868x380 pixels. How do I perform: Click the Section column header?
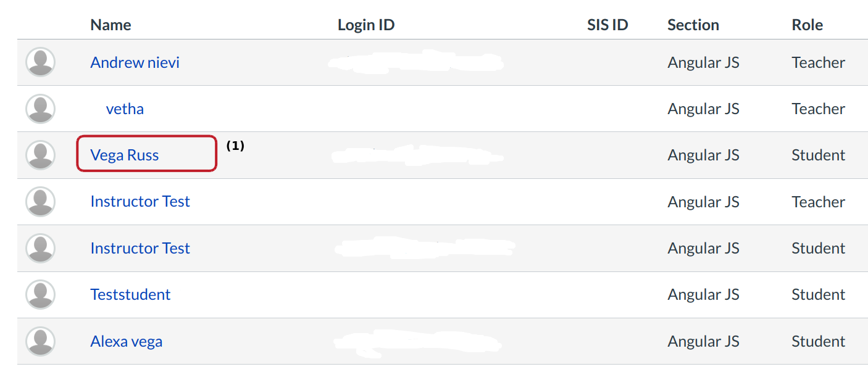[x=693, y=25]
